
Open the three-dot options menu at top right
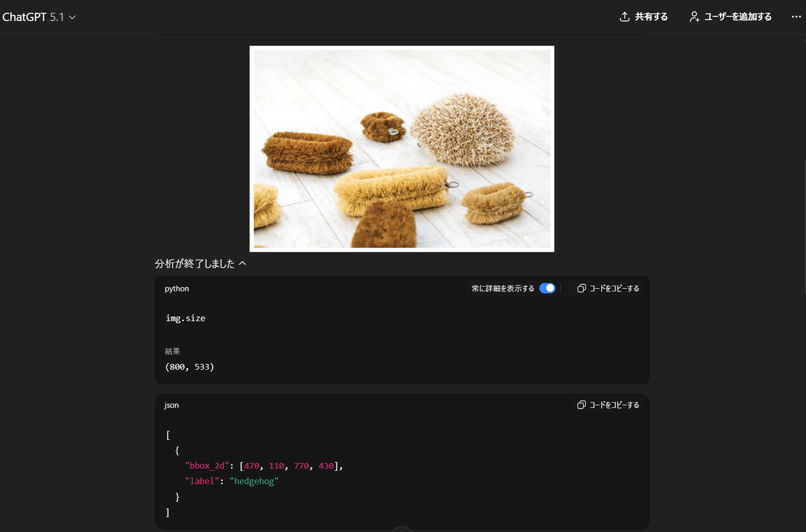point(796,17)
